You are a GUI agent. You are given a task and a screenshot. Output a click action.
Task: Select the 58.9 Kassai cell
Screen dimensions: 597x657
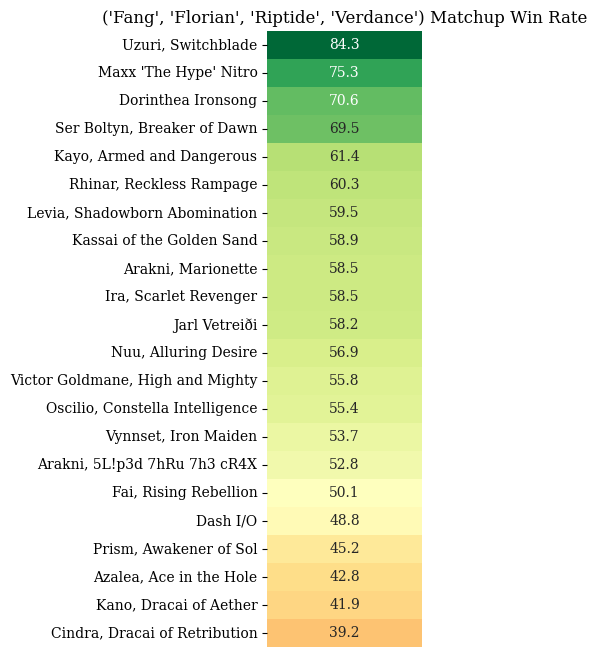pos(344,241)
